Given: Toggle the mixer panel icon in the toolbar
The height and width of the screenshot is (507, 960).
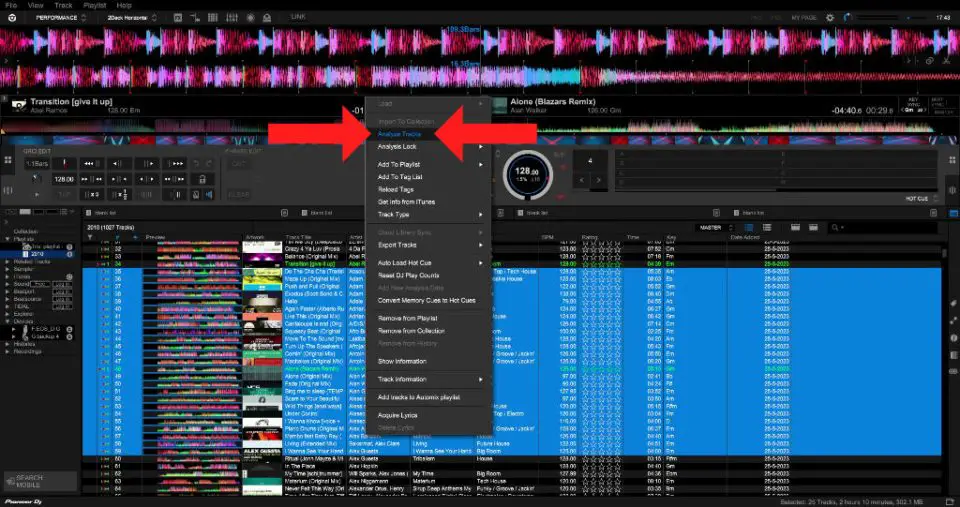Looking at the screenshot, I should (x=231, y=18).
